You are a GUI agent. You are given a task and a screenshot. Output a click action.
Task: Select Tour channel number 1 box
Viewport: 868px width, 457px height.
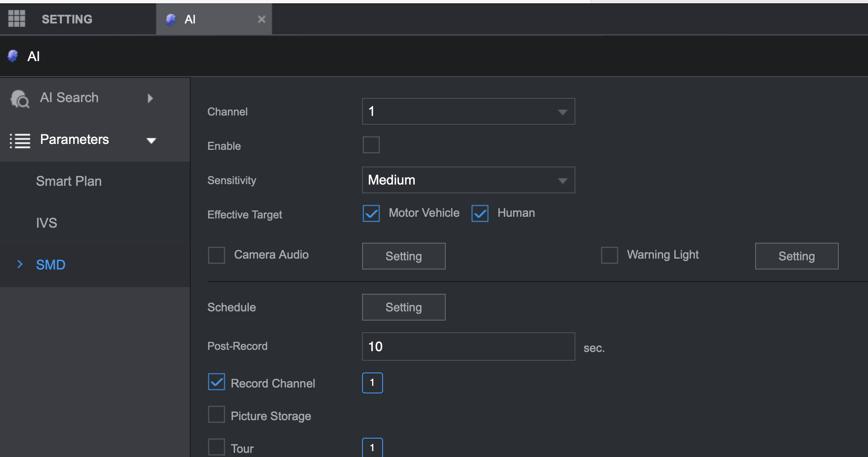click(372, 447)
